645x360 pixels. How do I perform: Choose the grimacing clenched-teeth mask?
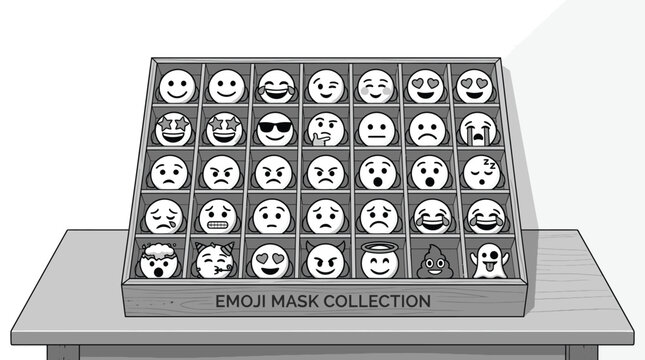click(x=218, y=216)
